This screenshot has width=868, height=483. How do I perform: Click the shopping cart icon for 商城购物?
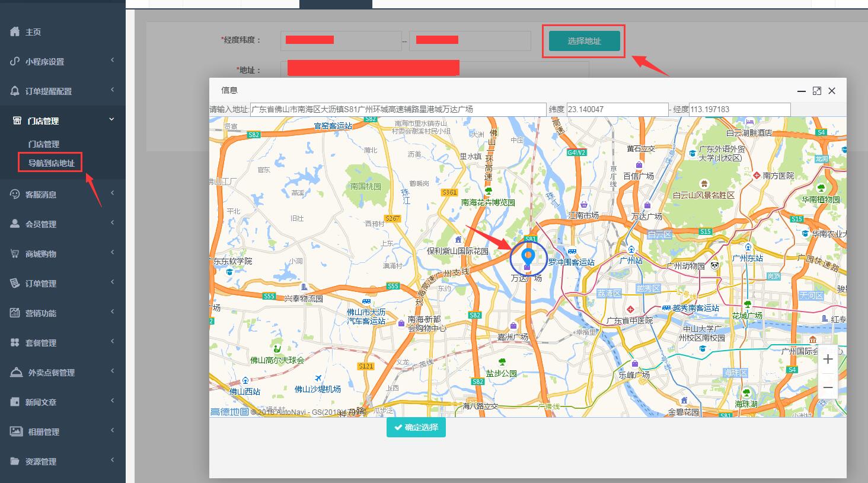15,253
